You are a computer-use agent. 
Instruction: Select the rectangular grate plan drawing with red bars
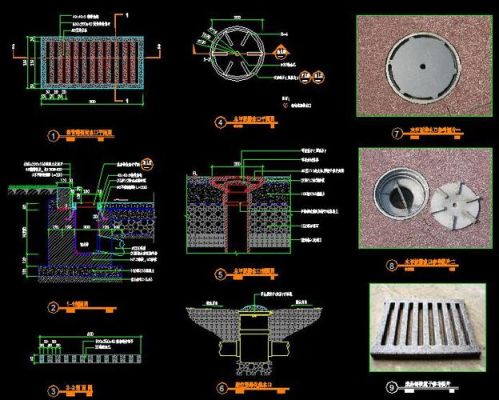click(x=93, y=63)
